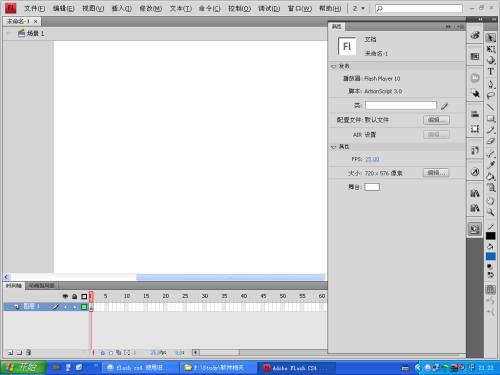Open the stage background color swatch
Viewport: 500px width, 375px height.
[x=372, y=187]
